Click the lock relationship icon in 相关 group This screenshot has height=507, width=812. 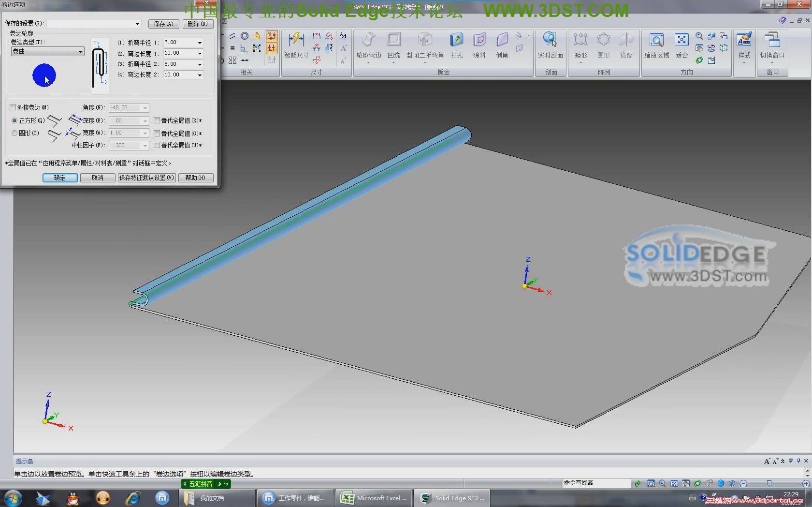click(x=257, y=36)
